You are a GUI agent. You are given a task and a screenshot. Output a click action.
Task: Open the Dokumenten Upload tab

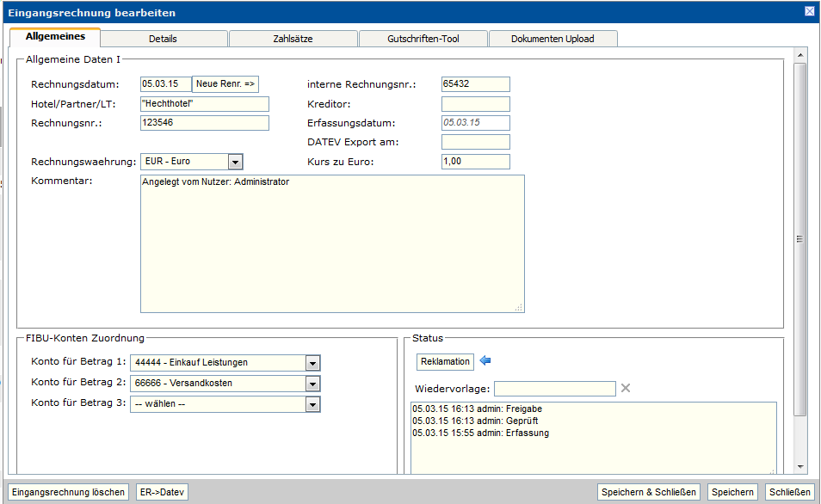click(x=552, y=39)
